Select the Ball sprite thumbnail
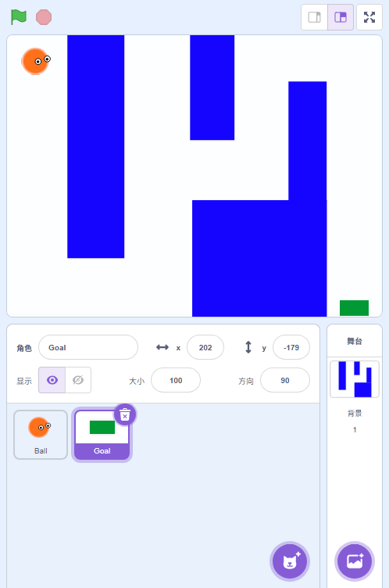Image resolution: width=389 pixels, height=588 pixels. tap(41, 435)
